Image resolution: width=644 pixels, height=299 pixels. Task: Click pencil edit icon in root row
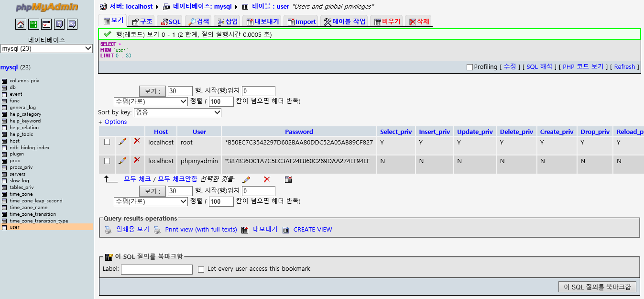point(122,142)
